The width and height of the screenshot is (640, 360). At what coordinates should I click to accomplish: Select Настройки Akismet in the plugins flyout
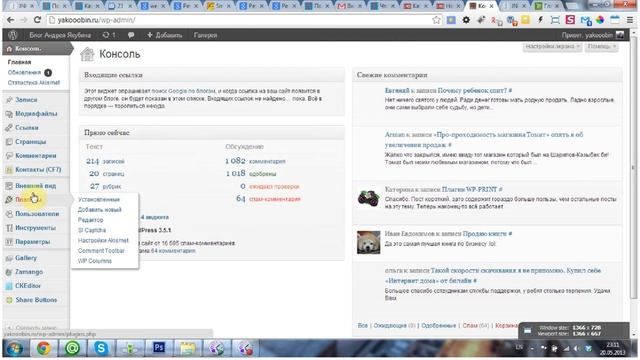[x=103, y=240]
